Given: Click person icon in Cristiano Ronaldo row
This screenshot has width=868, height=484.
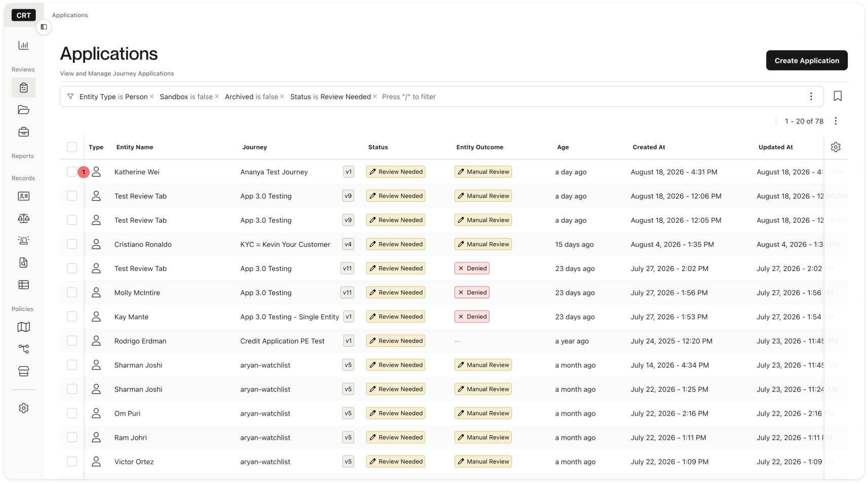Looking at the screenshot, I should pyautogui.click(x=96, y=244).
